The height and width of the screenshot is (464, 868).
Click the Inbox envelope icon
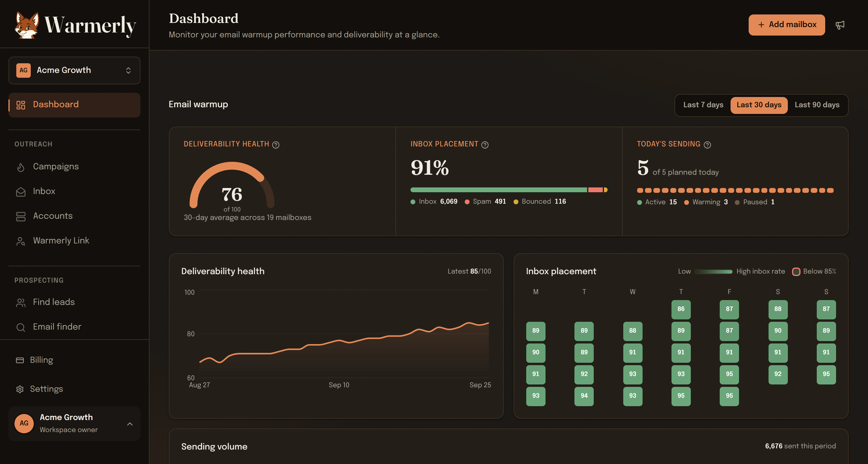pyautogui.click(x=21, y=192)
